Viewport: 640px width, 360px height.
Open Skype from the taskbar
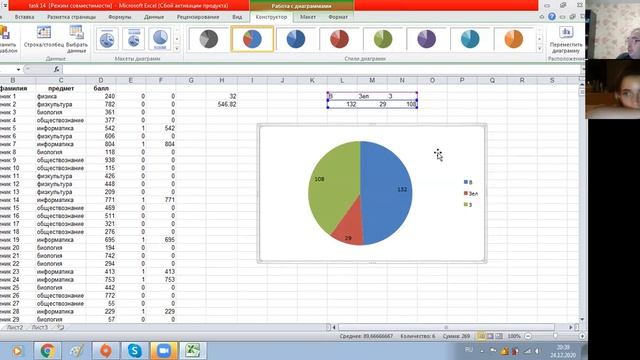click(134, 351)
